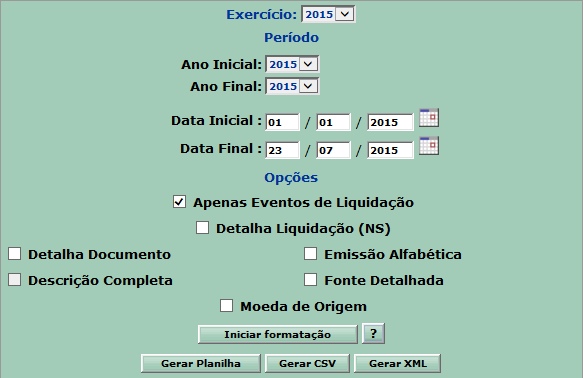
Task: Focus the Data Final month field showing 07
Action: point(333,150)
